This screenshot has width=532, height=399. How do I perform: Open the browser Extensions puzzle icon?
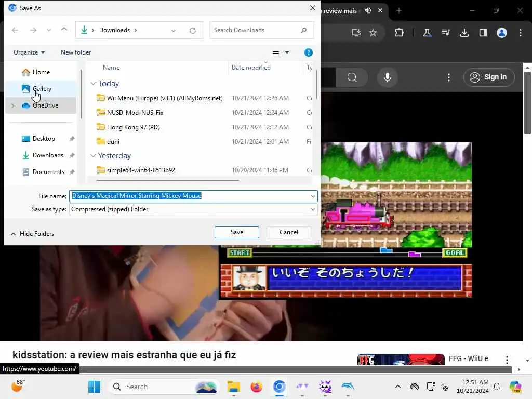click(x=400, y=33)
